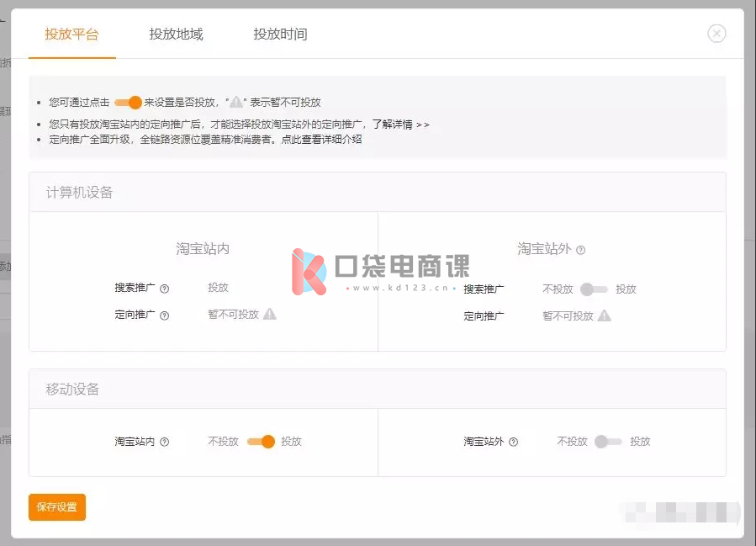This screenshot has width=756, height=546.
Task: Click the help icon beside mobile 淘宝站外
Action: tap(514, 442)
